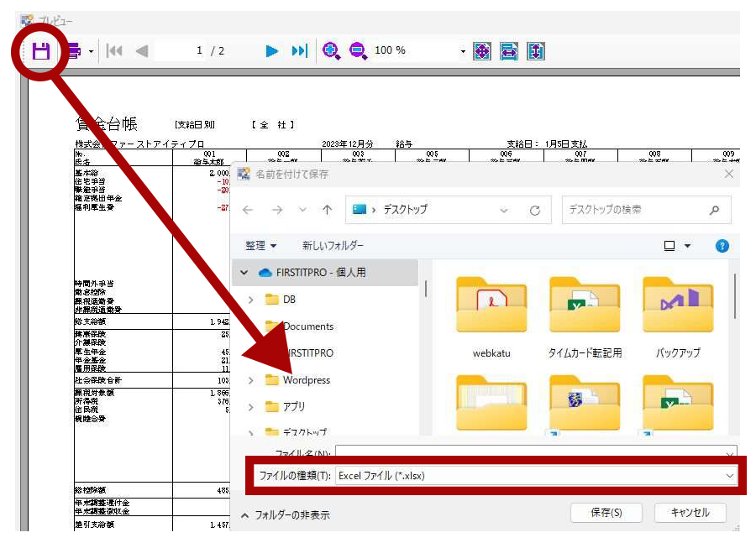Go to the next preview page
Screen dimensions: 756x543
pyautogui.click(x=271, y=51)
